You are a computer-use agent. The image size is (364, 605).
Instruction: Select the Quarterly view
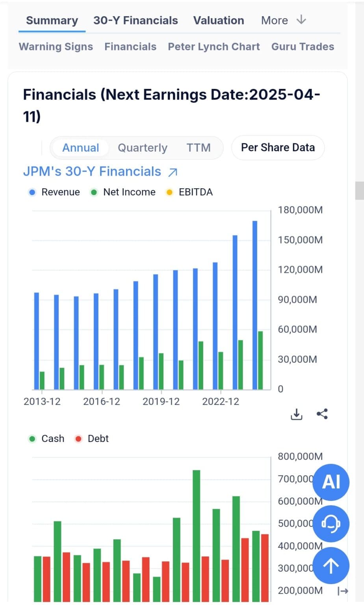point(142,148)
